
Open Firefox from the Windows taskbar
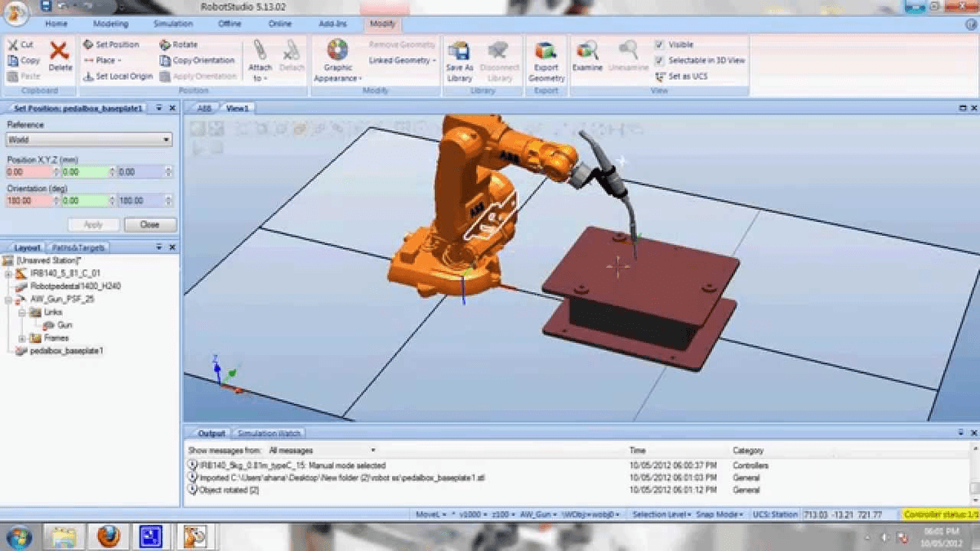tap(108, 536)
